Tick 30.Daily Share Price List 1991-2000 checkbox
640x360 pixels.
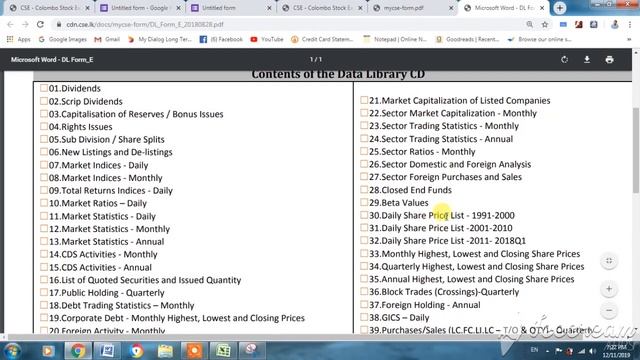point(364,215)
